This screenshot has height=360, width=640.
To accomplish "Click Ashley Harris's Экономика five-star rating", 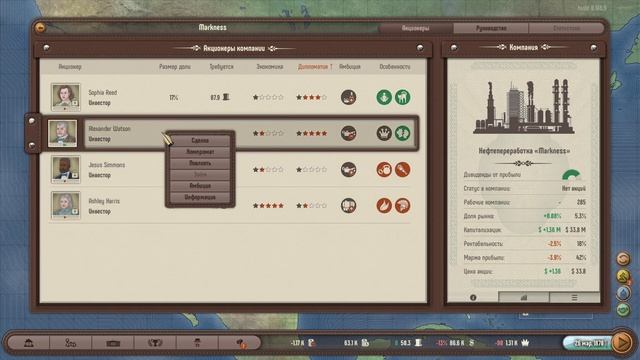I will [268, 206].
